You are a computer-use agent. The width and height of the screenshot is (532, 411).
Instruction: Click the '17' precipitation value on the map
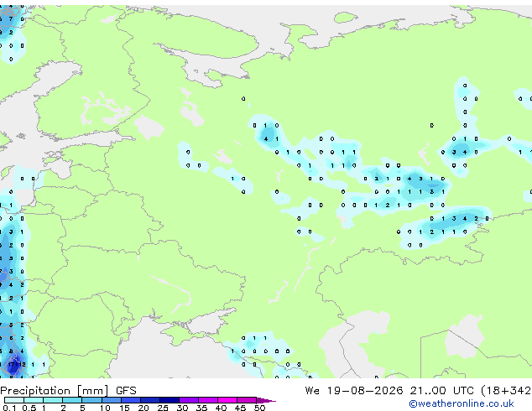click(x=11, y=365)
